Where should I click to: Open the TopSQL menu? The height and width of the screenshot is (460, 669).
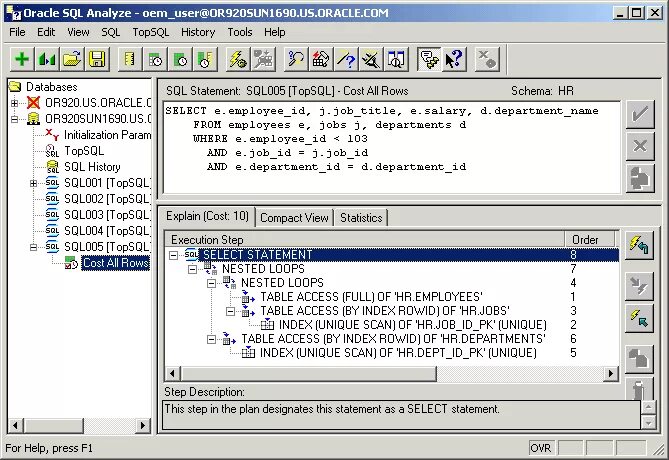[x=151, y=32]
